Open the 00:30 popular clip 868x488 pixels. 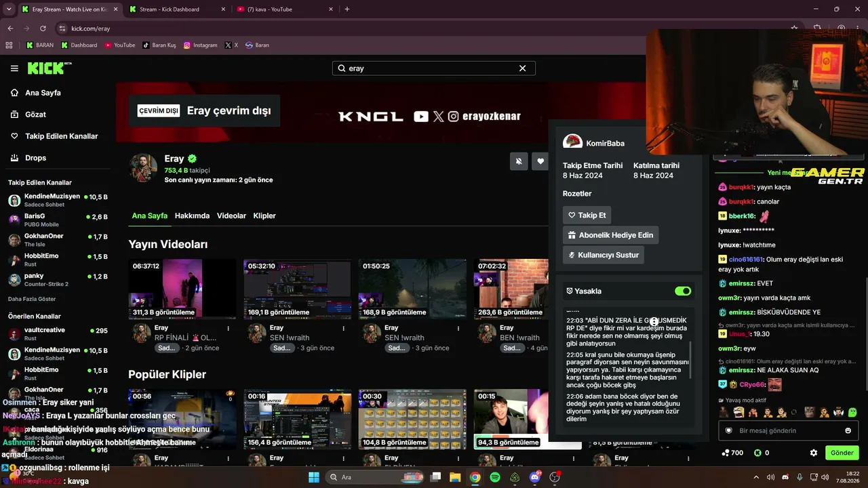coord(412,419)
